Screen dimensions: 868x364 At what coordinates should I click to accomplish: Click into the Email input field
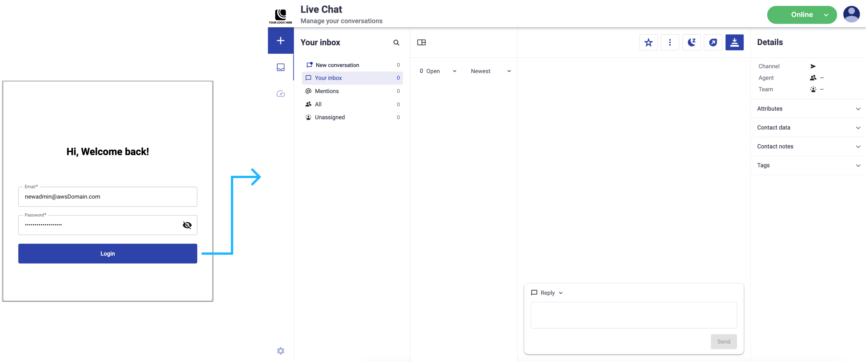[108, 197]
